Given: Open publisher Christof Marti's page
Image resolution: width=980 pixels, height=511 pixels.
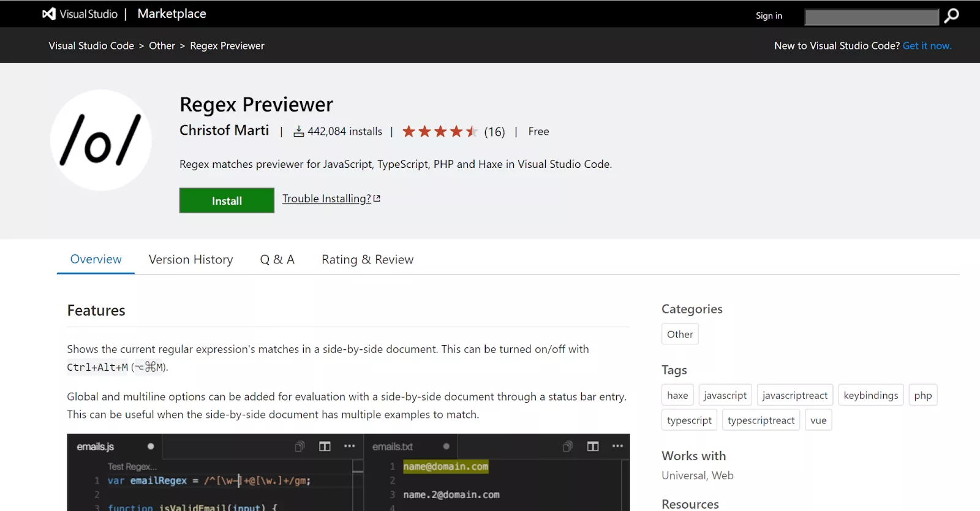Looking at the screenshot, I should (224, 131).
